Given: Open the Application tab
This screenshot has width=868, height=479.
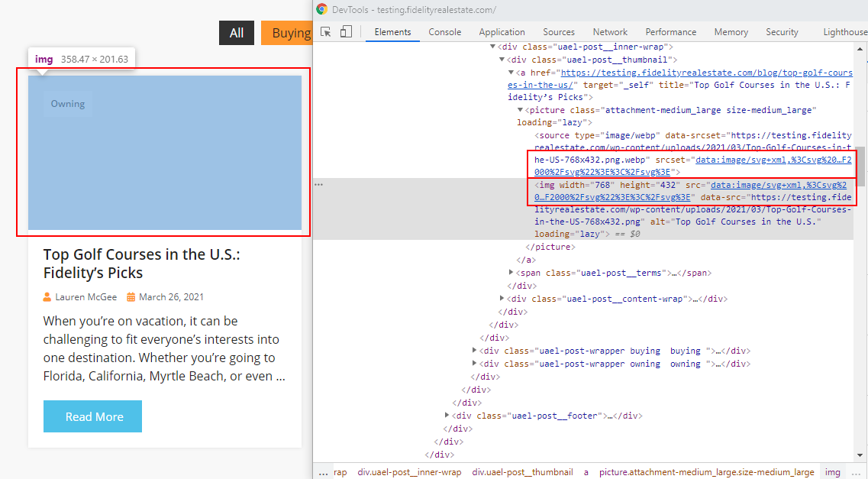Looking at the screenshot, I should click(x=502, y=32).
